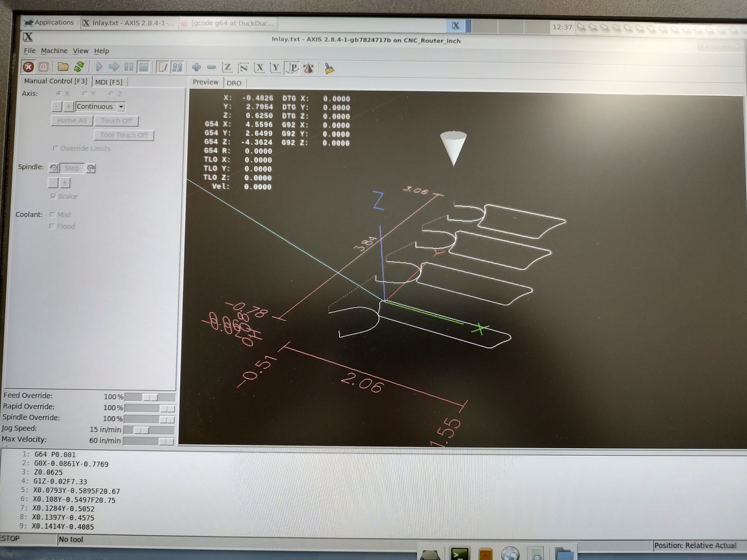
Task: Open the Machine menu
Action: tap(54, 51)
